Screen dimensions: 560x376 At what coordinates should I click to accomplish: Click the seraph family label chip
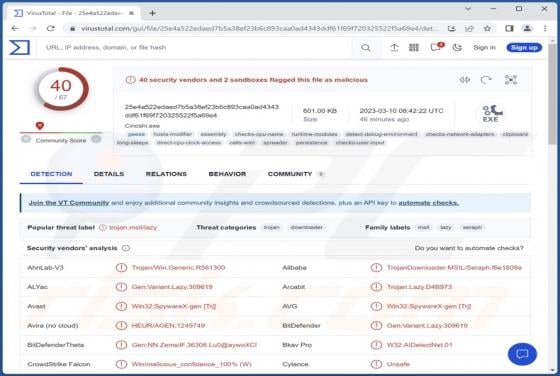point(472,227)
